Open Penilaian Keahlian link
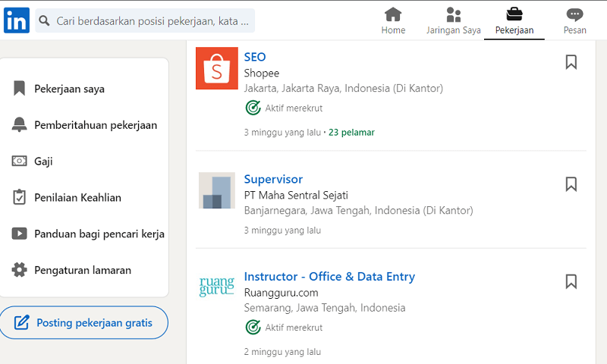Screen dimensions: 607x364 [78, 198]
